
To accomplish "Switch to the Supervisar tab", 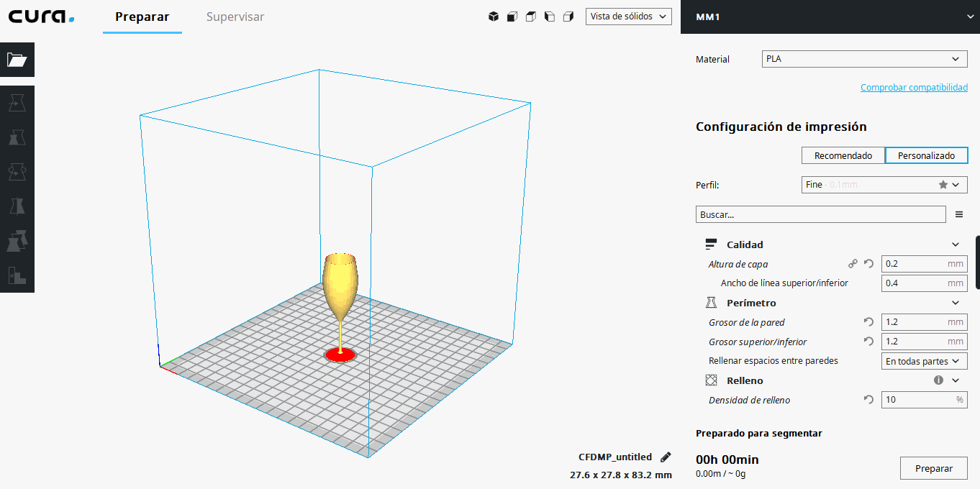I will tap(235, 17).
